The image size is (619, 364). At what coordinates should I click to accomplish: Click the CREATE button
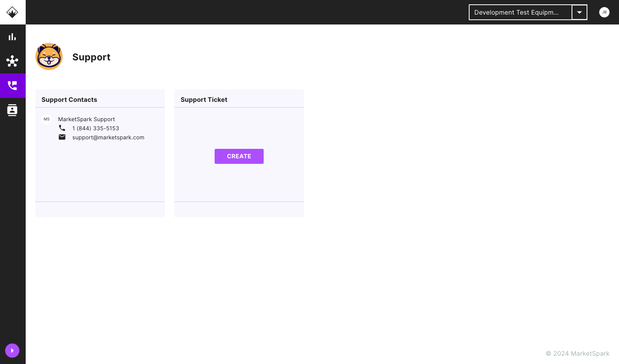[x=239, y=156]
